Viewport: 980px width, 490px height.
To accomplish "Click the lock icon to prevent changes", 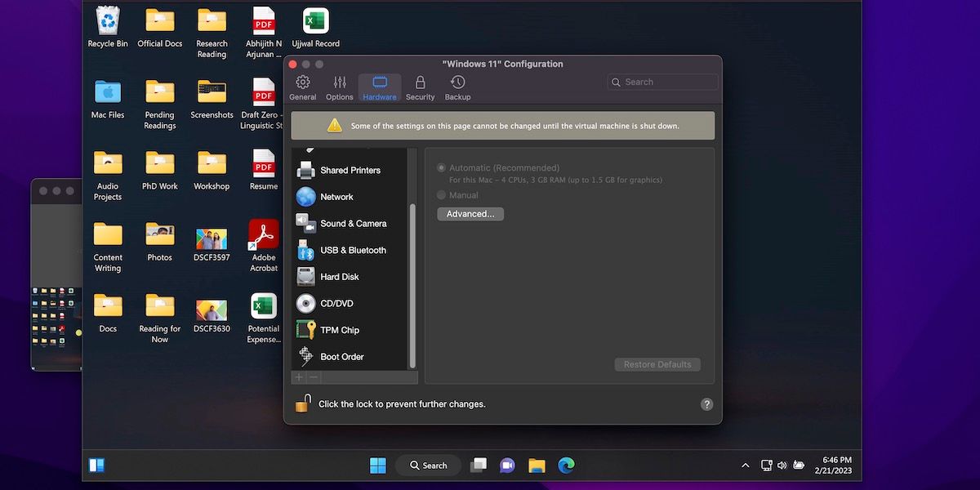I will pyautogui.click(x=303, y=403).
